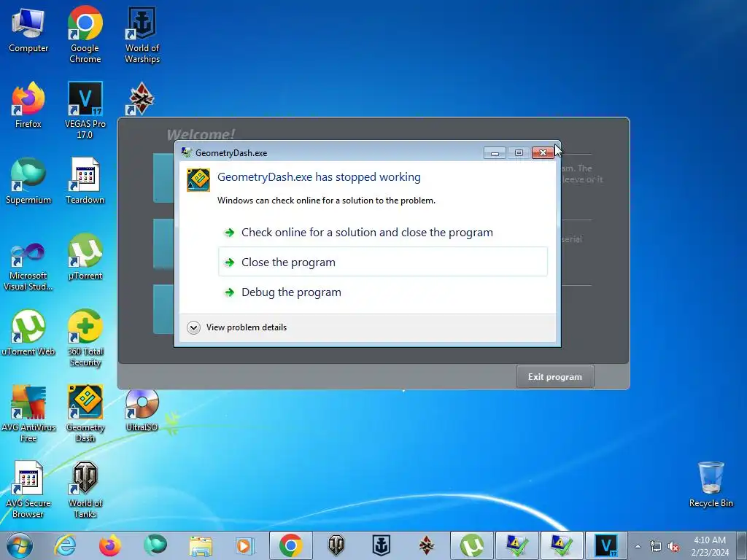The height and width of the screenshot is (560, 747).
Task: Open the network status tray icon
Action: [656, 546]
